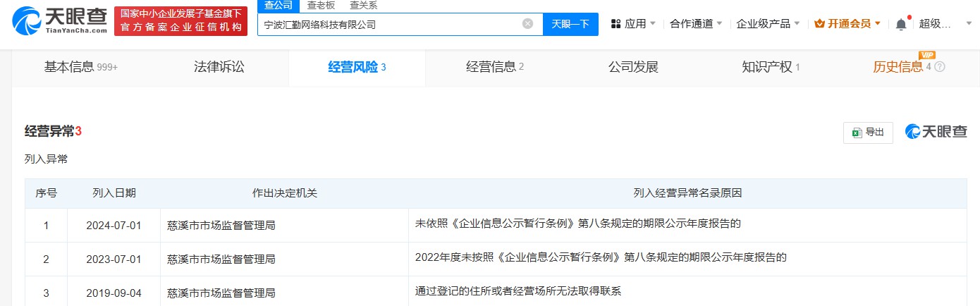Switch to the 法律诉讼 tab
Viewport: 980px width, 306px height.
click(219, 67)
